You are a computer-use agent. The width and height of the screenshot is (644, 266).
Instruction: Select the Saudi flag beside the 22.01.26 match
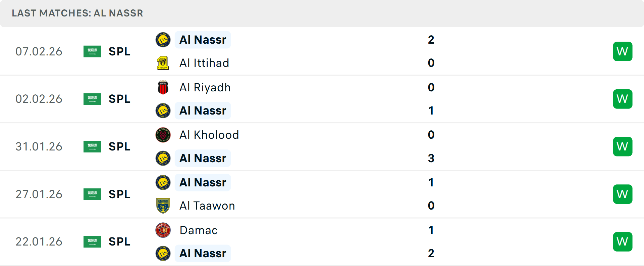[x=92, y=241]
